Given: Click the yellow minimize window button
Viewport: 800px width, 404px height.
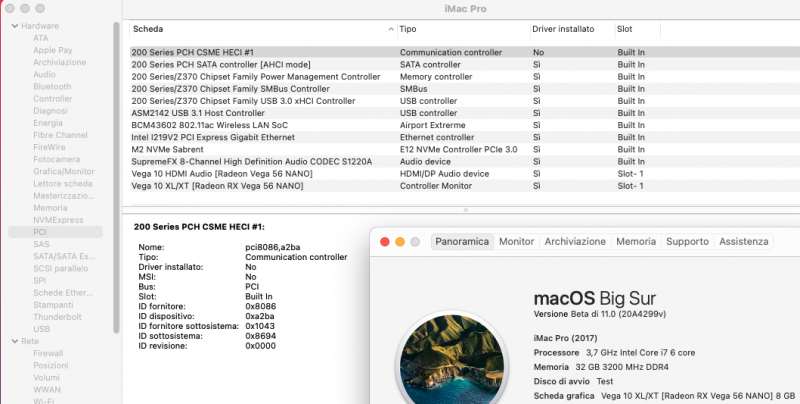Looking at the screenshot, I should coord(399,242).
